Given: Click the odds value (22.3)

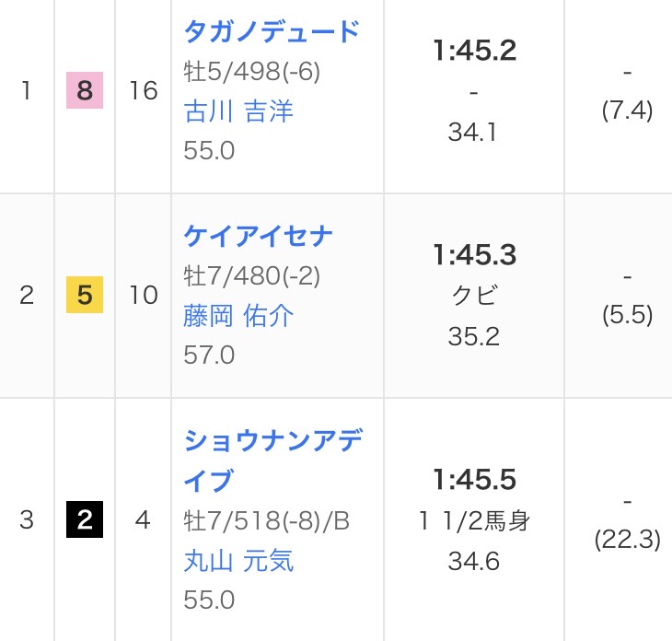Looking at the screenshot, I should click(627, 540).
